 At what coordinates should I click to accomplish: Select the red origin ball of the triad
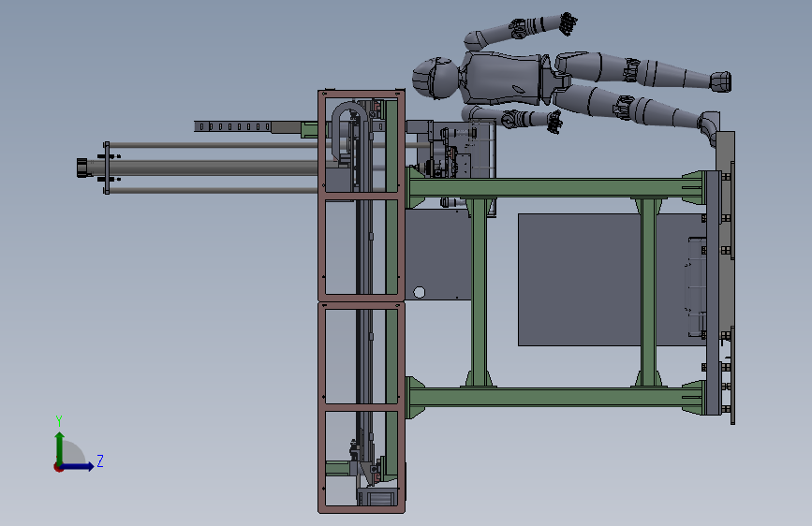tap(58, 467)
